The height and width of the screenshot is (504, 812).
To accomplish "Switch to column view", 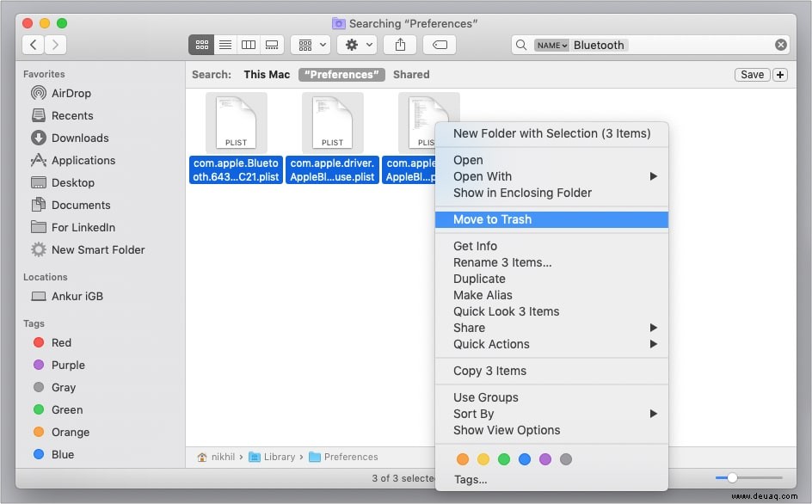I will (249, 45).
